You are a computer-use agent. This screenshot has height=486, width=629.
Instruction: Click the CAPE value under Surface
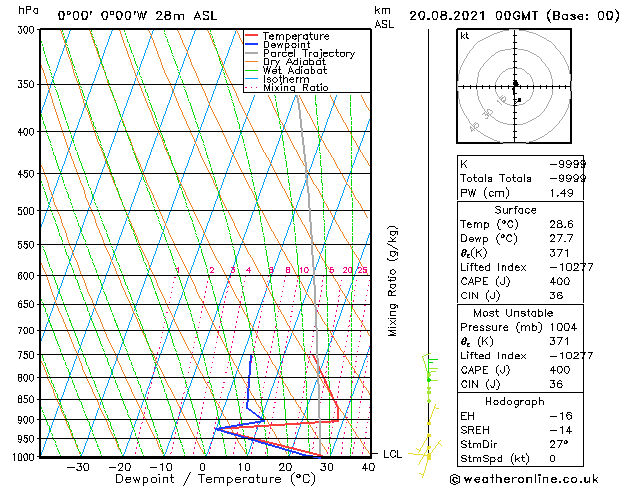(560, 281)
